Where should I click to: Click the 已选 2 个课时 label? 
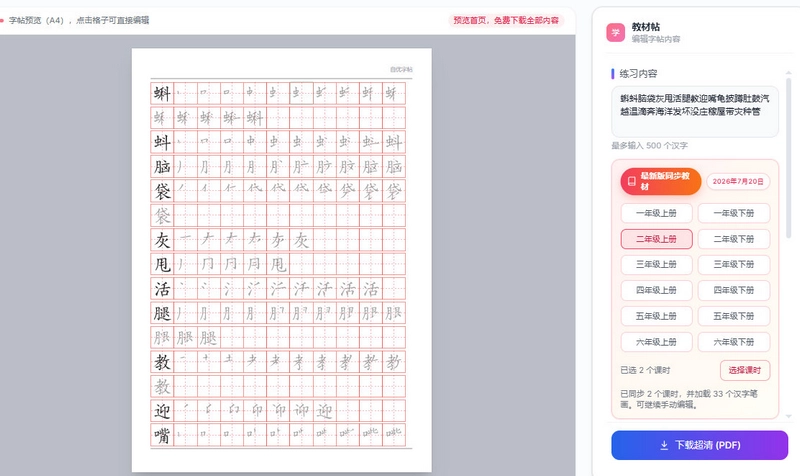point(645,370)
